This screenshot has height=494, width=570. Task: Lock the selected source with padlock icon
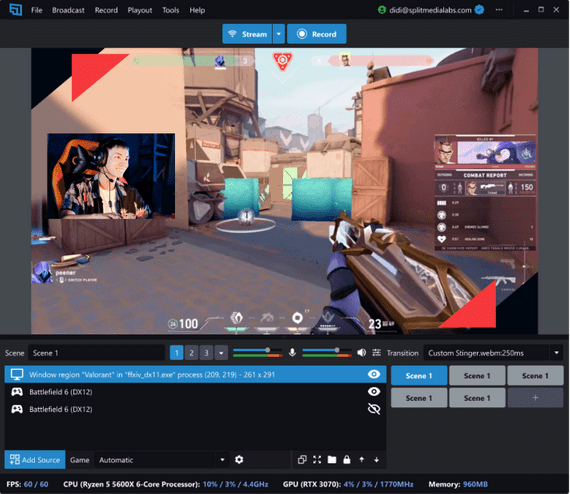pos(347,460)
